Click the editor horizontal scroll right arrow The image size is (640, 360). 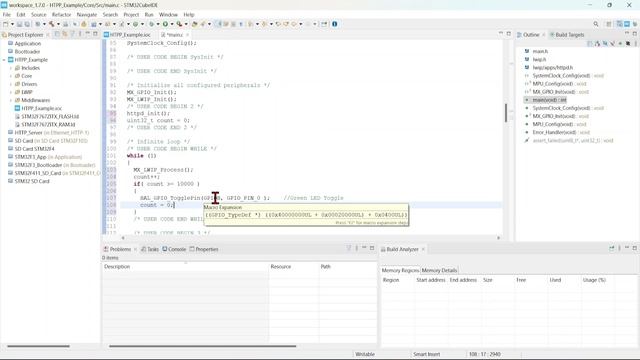(498, 238)
